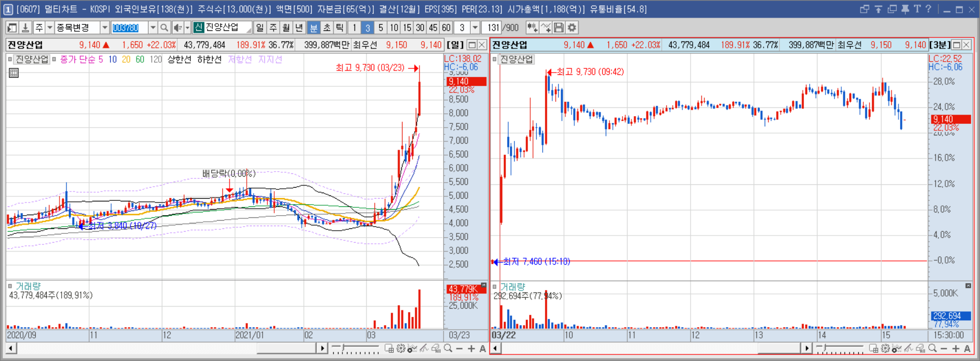Screen dimensions: 980x361
Task: Expand the sound options dropdown arrow
Action: 187,28
